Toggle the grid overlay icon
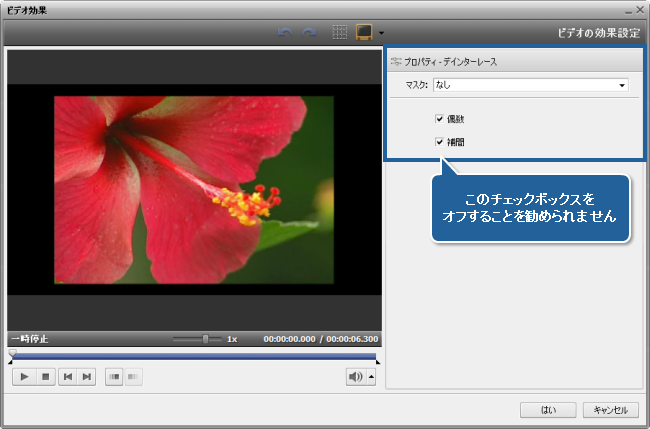Screen dimensions: 650x429 point(340,33)
